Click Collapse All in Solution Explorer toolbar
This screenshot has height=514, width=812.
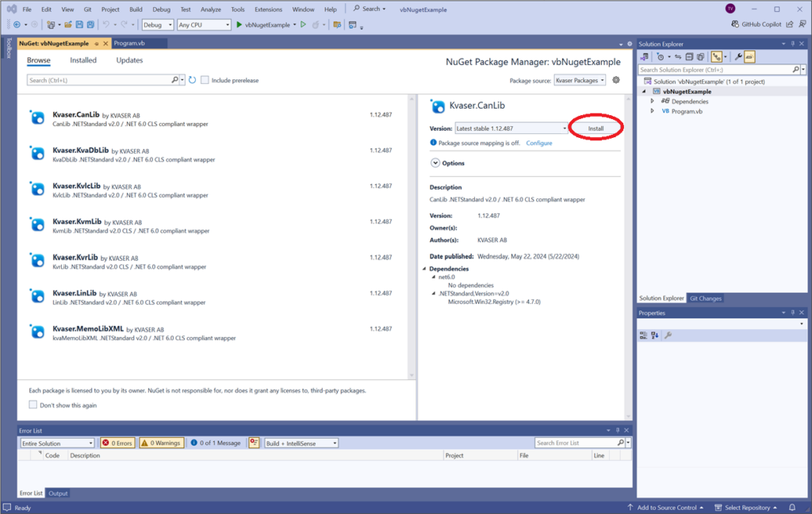click(688, 56)
